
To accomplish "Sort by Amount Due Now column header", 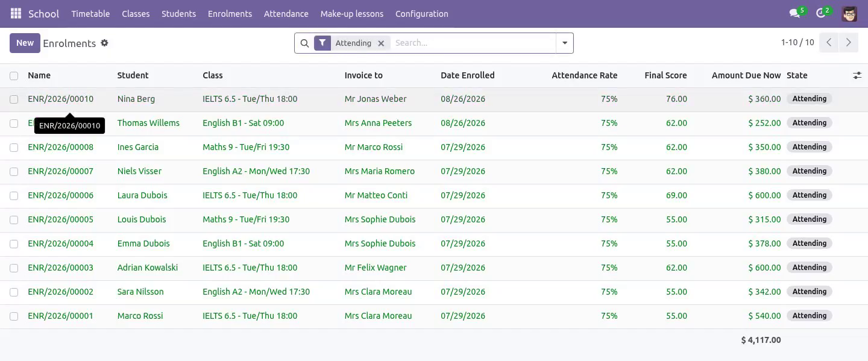I will point(746,75).
